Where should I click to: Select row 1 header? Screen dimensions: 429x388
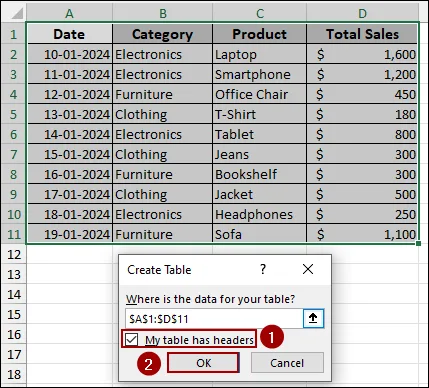(14, 34)
